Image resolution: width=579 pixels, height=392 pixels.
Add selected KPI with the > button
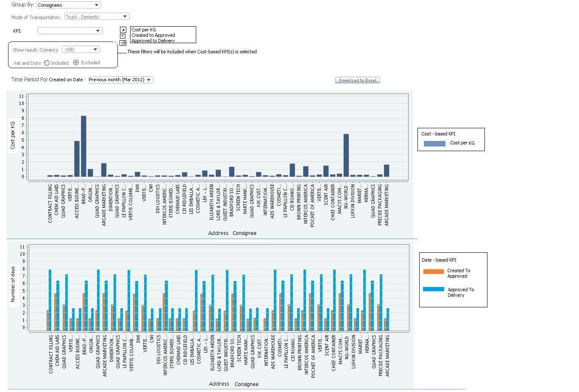click(x=123, y=30)
